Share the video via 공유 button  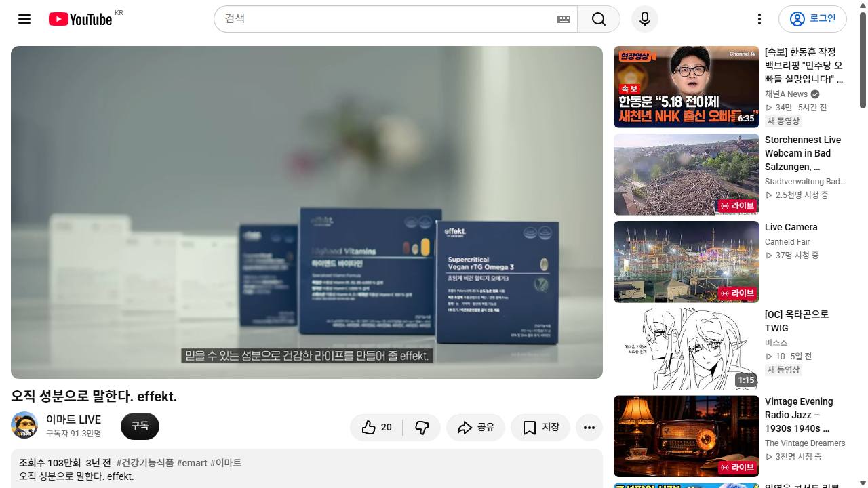click(475, 427)
